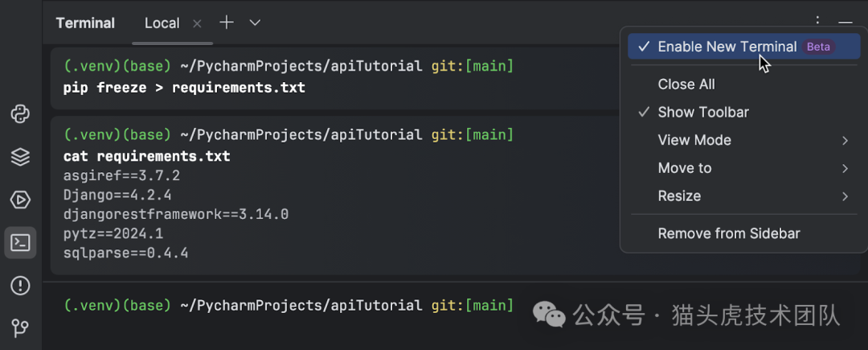
Task: Open the Problems tool window icon
Action: (x=20, y=285)
